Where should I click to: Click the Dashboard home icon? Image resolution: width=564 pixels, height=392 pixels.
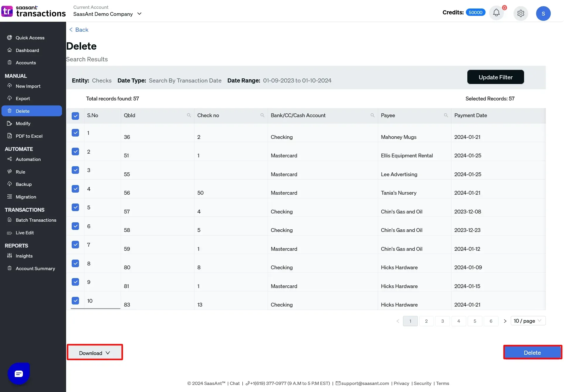coord(9,50)
